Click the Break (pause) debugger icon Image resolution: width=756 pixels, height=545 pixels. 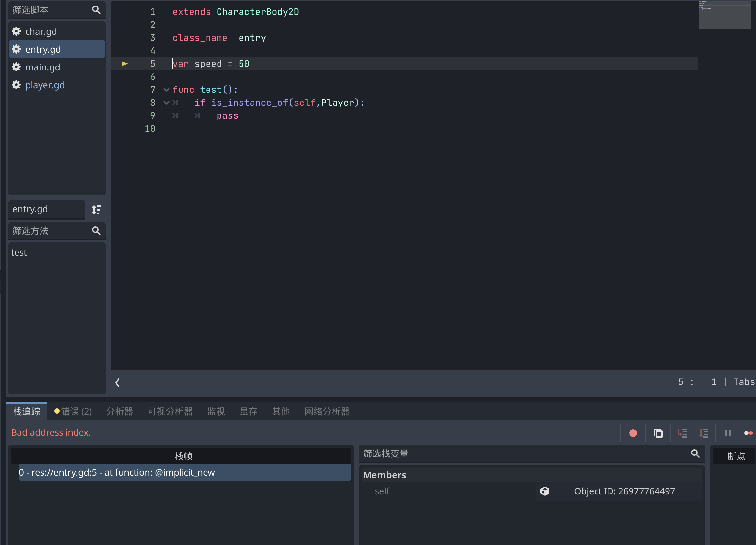coord(728,433)
